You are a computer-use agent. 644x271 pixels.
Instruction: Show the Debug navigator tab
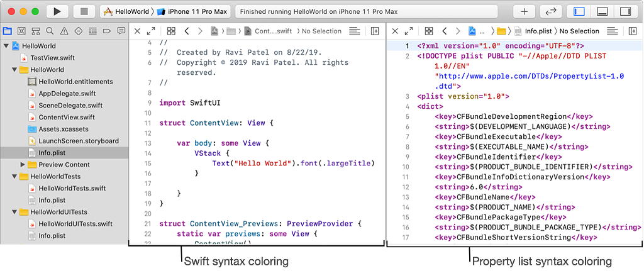coord(93,31)
